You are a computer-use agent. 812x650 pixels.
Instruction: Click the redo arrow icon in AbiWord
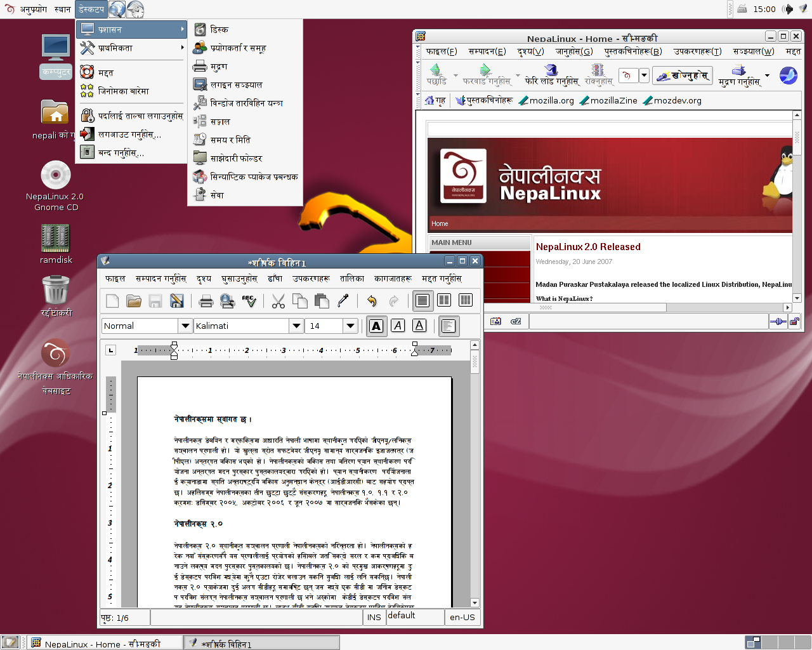tap(393, 301)
